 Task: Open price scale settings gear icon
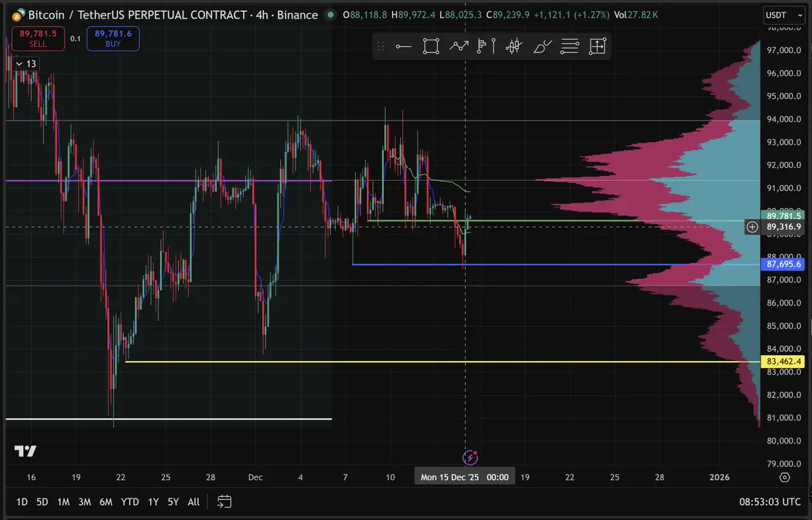coord(784,477)
